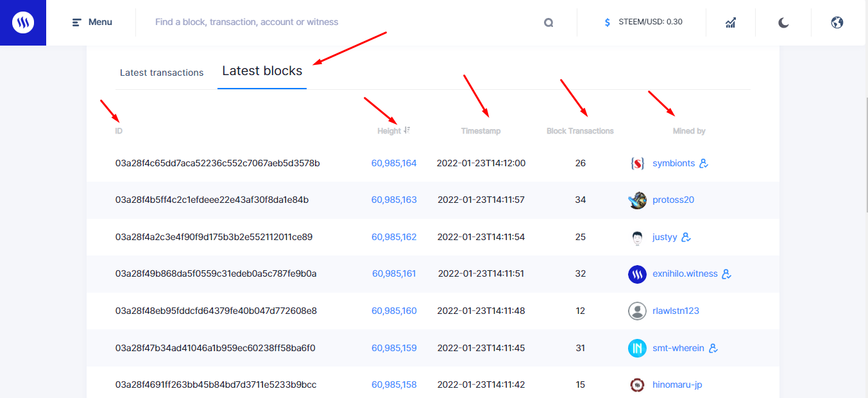Click witness badge icon next to symbionts
Screen dimensions: 868x398
(x=704, y=164)
